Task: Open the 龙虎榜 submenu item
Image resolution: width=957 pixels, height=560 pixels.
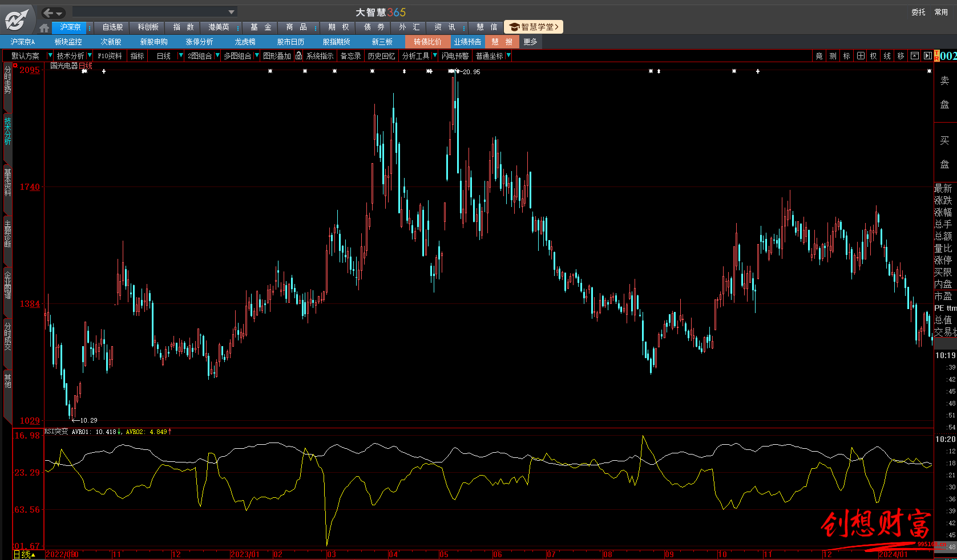Action: [245, 42]
